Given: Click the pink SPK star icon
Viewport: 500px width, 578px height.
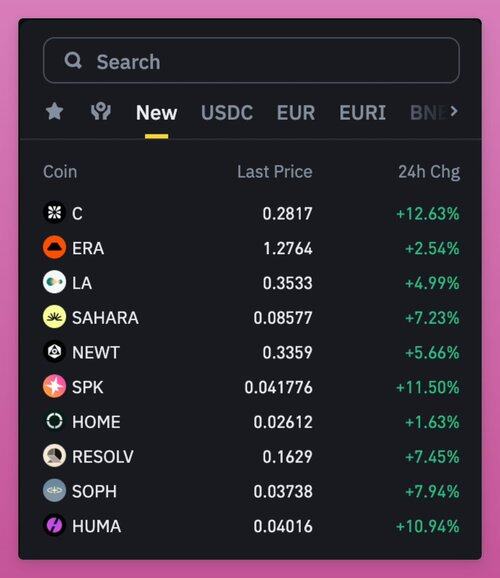Looking at the screenshot, I should point(54,386).
